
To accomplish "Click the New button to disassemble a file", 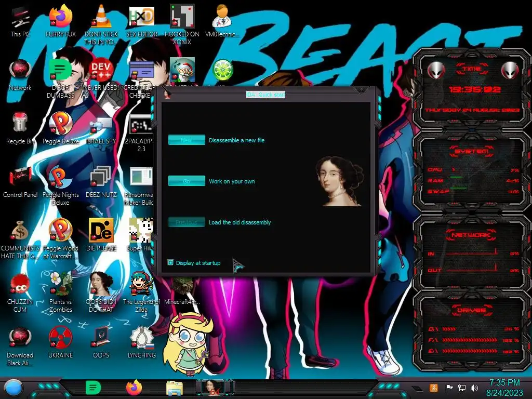I will (187, 140).
